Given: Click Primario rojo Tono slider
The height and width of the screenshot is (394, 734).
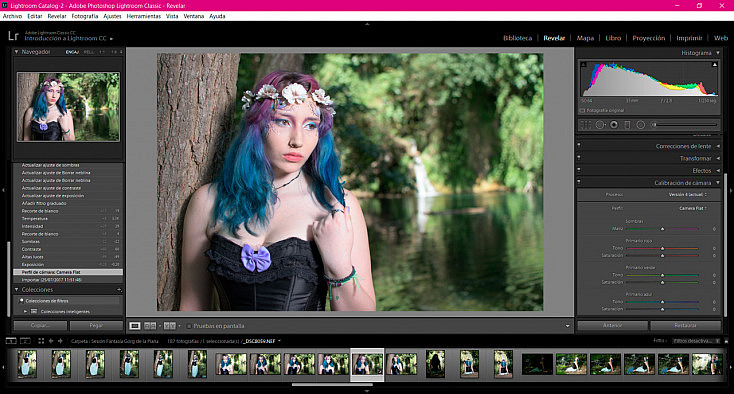Looking at the screenshot, I should point(662,248).
